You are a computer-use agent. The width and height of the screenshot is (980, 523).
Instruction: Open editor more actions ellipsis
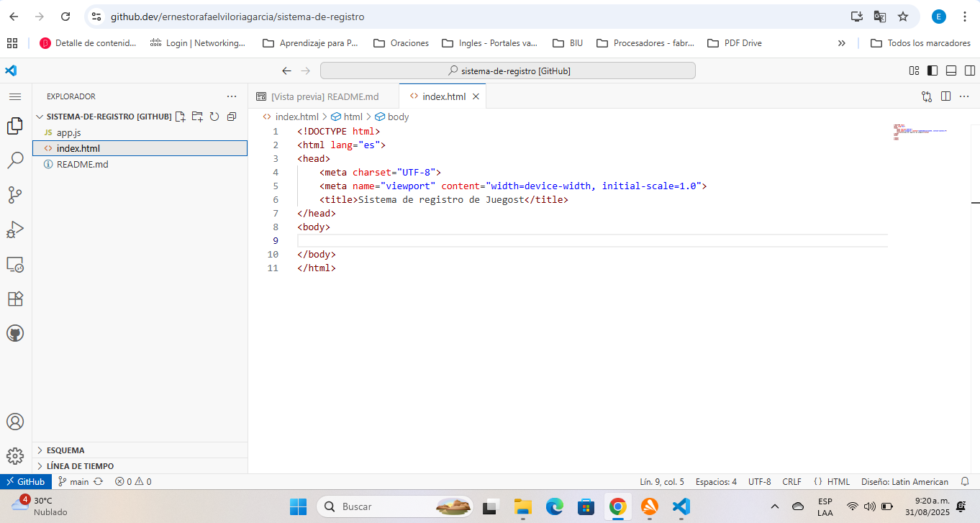(x=964, y=96)
